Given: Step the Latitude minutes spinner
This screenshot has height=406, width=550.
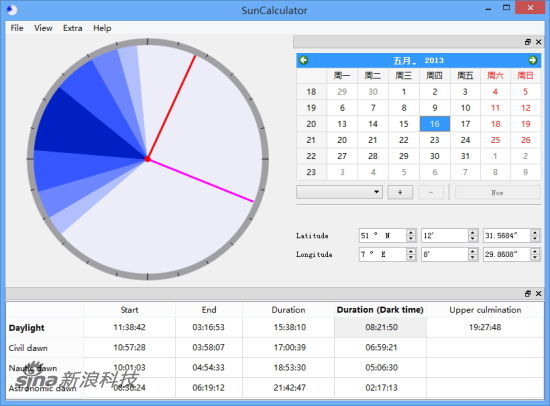Looking at the screenshot, I should (x=473, y=235).
